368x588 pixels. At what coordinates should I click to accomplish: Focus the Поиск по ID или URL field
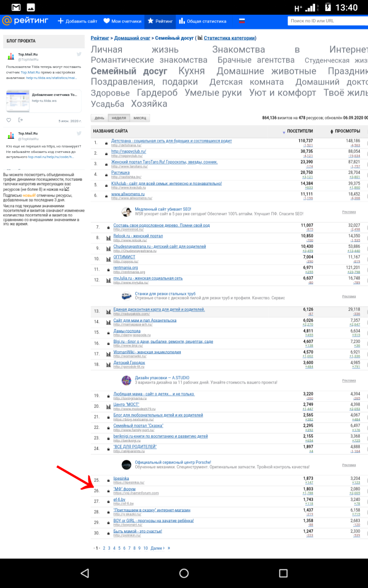coord(328,21)
